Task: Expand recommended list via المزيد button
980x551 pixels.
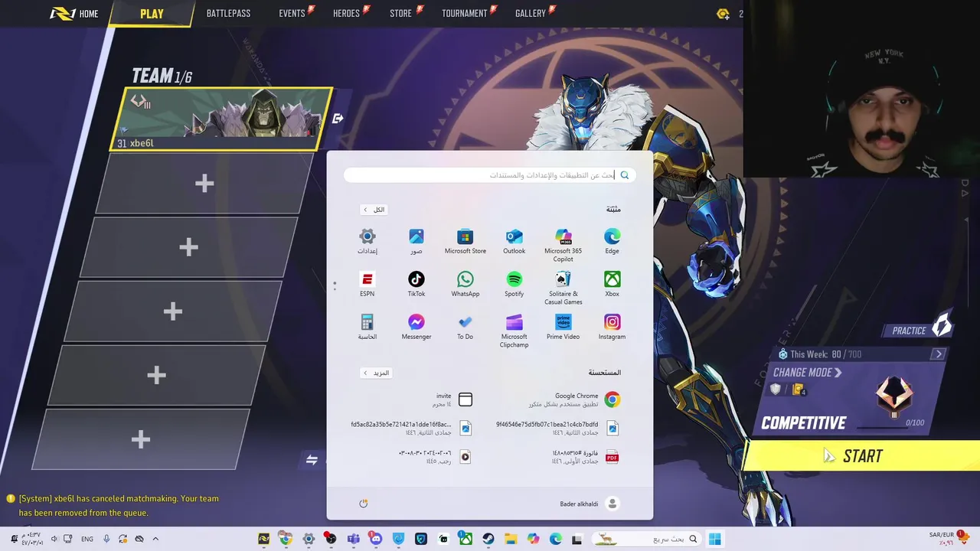Action: point(376,373)
